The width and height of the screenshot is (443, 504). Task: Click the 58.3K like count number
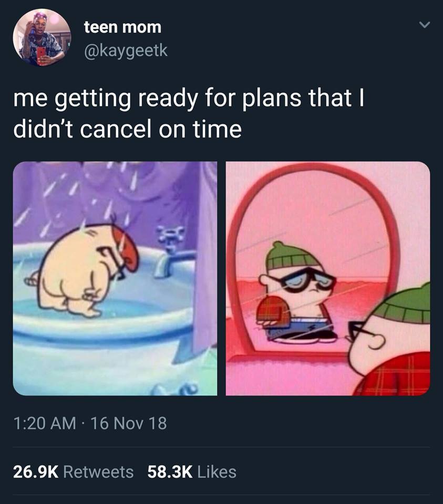[170, 472]
